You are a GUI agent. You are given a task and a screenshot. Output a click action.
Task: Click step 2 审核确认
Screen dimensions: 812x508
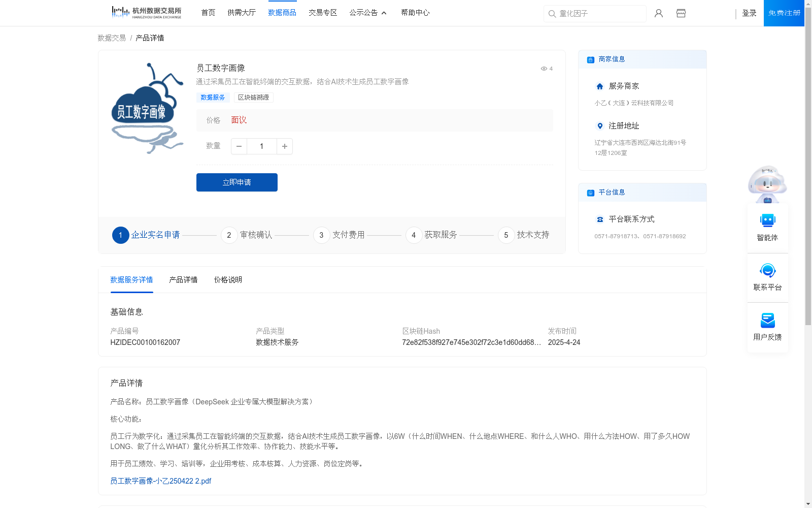point(247,235)
